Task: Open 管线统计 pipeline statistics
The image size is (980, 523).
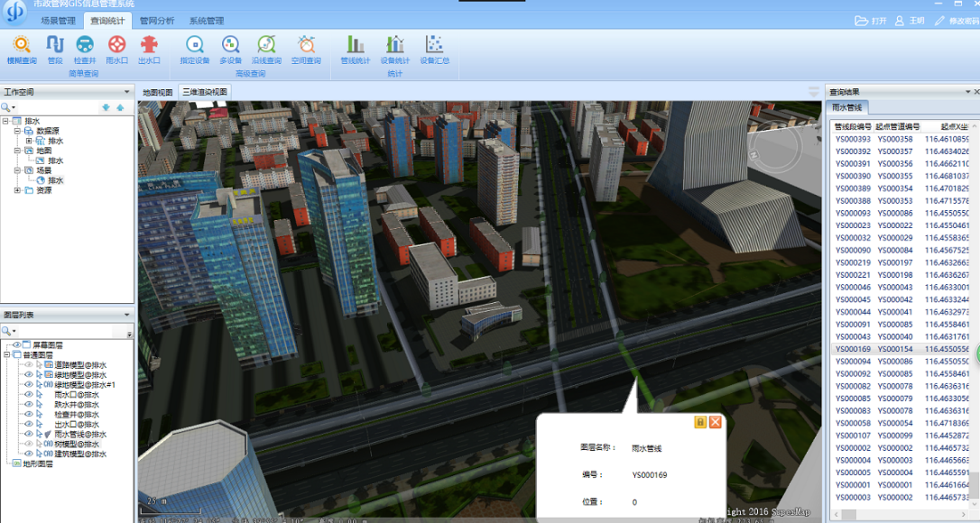Action: [x=356, y=49]
